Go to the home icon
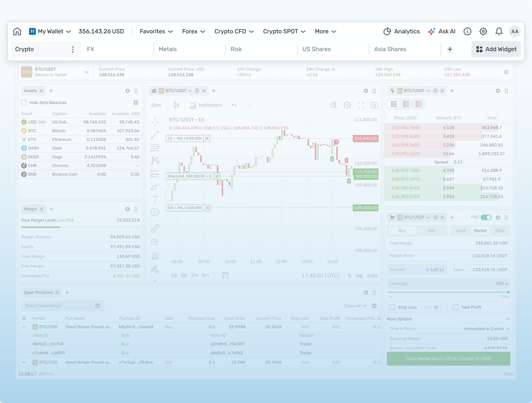532x403 pixels. [x=17, y=31]
